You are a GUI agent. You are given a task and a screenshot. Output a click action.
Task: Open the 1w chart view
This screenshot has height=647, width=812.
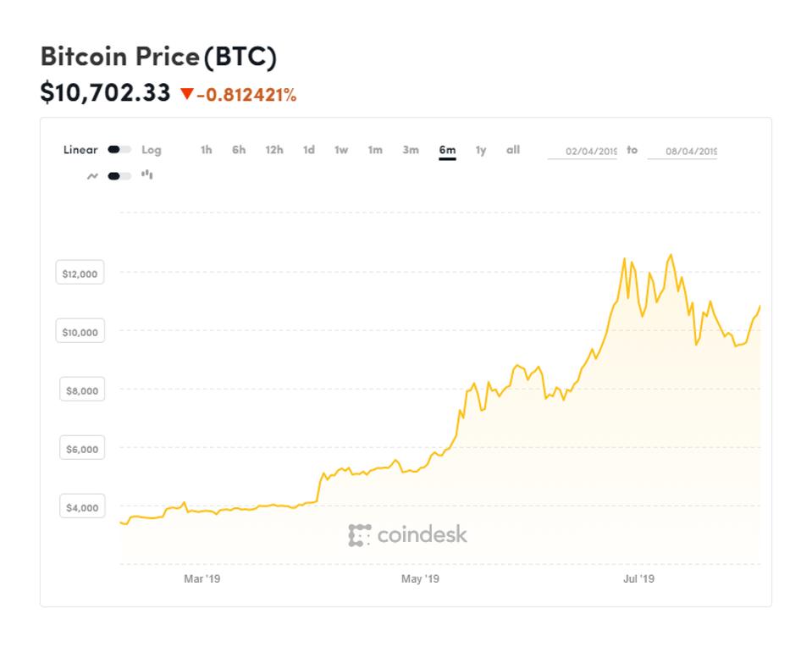pyautogui.click(x=340, y=149)
